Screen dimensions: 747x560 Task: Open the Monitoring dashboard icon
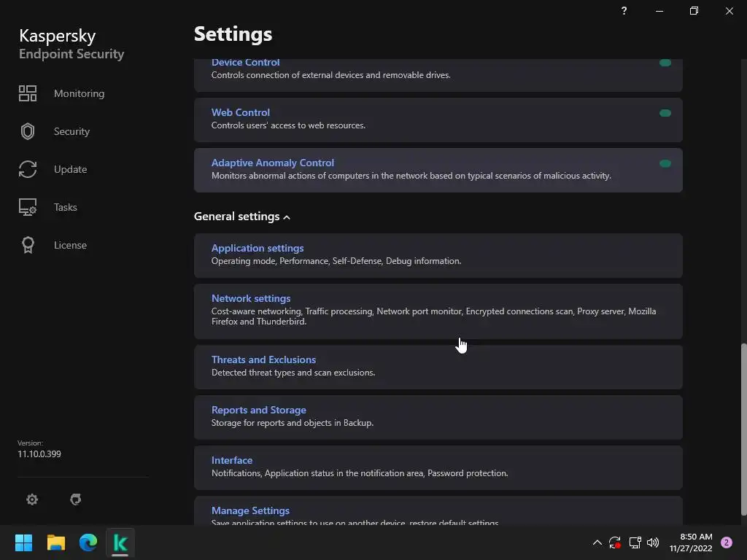click(28, 93)
